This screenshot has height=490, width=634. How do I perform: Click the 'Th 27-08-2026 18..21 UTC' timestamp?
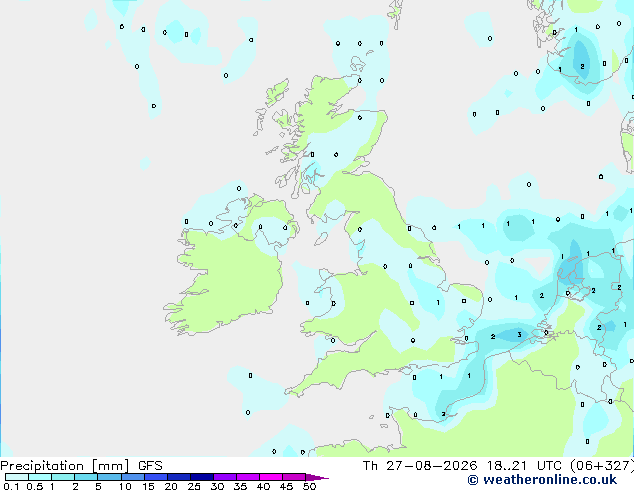pyautogui.click(x=464, y=466)
